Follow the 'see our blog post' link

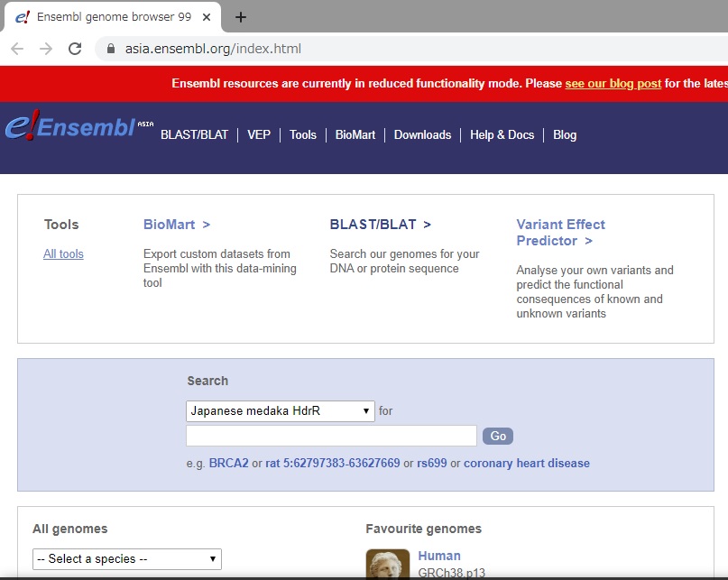click(613, 83)
